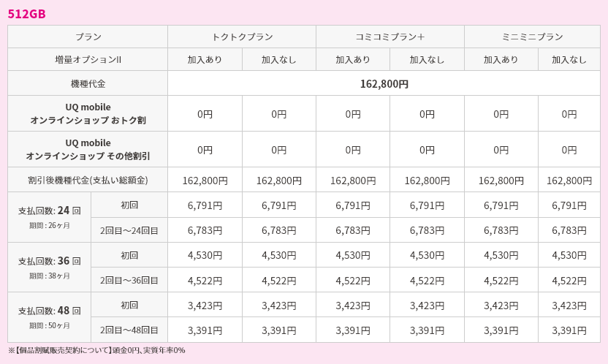608x364 pixels.
Task: Click the 512GB heading
Action: 27,14
